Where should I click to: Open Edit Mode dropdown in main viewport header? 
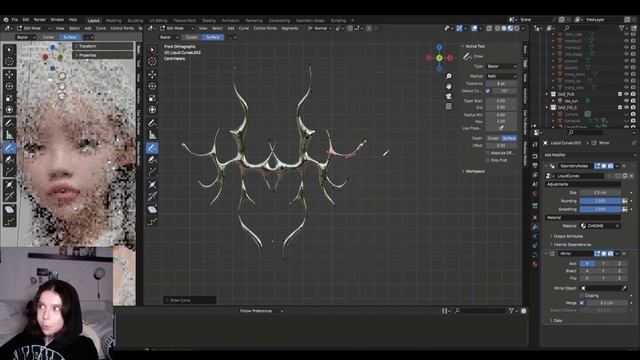click(x=177, y=28)
